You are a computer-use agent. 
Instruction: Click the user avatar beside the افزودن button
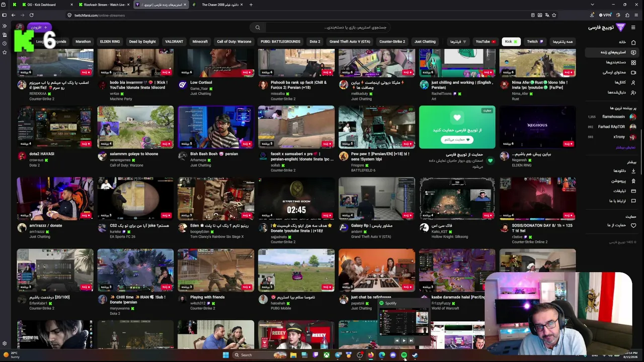tap(20, 27)
